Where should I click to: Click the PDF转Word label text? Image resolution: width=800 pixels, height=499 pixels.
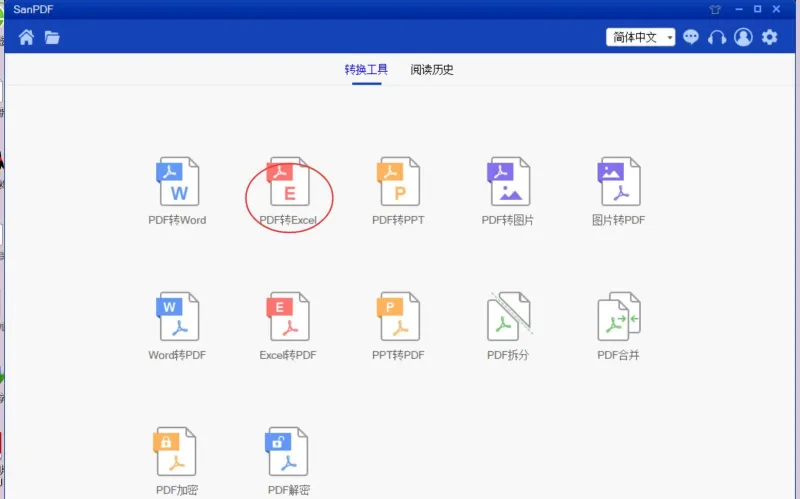178,220
